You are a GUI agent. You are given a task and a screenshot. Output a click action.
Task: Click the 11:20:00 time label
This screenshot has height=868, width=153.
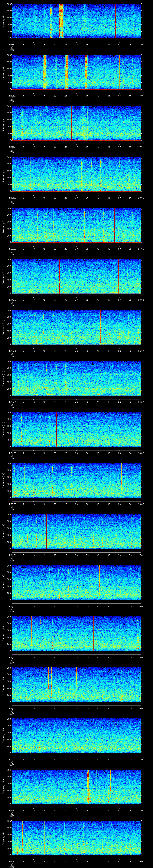coord(12,249)
